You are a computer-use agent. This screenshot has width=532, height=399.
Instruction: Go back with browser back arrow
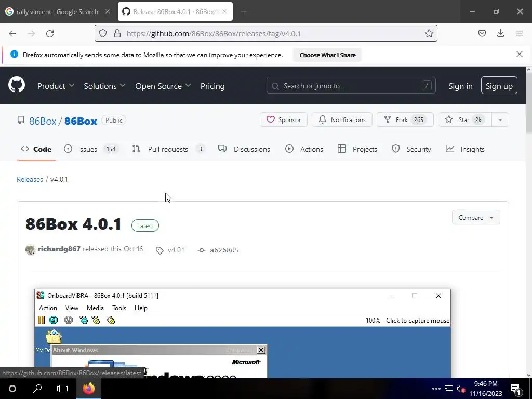(12, 34)
